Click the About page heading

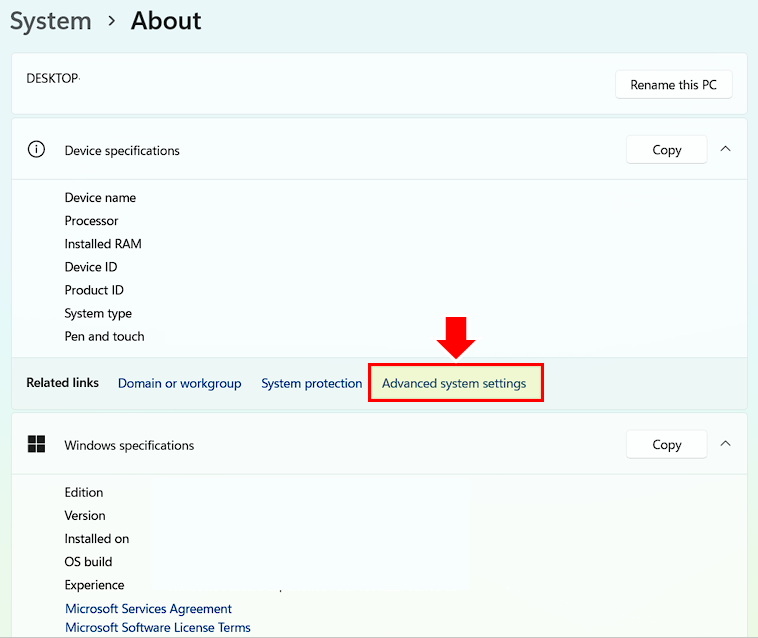(166, 21)
